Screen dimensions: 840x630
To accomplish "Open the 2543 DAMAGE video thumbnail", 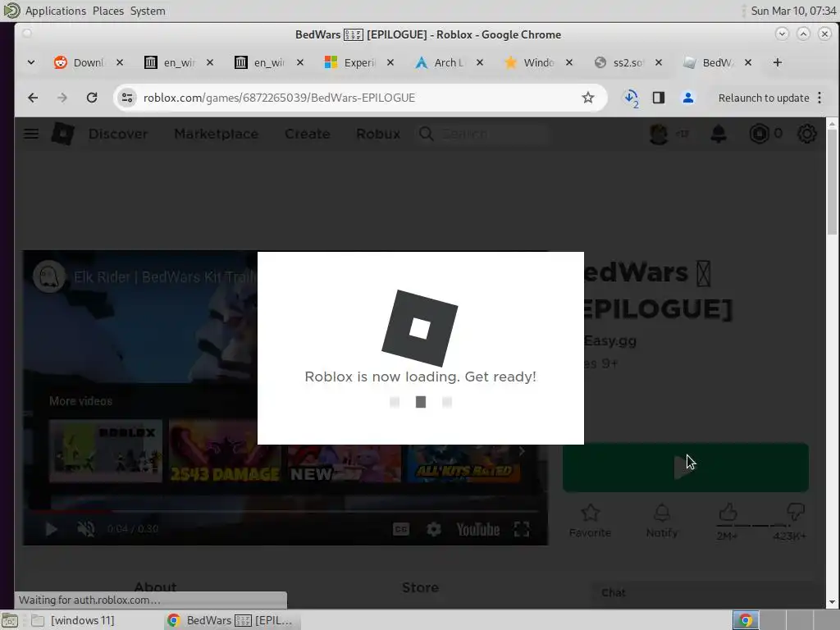I will pos(225,451).
